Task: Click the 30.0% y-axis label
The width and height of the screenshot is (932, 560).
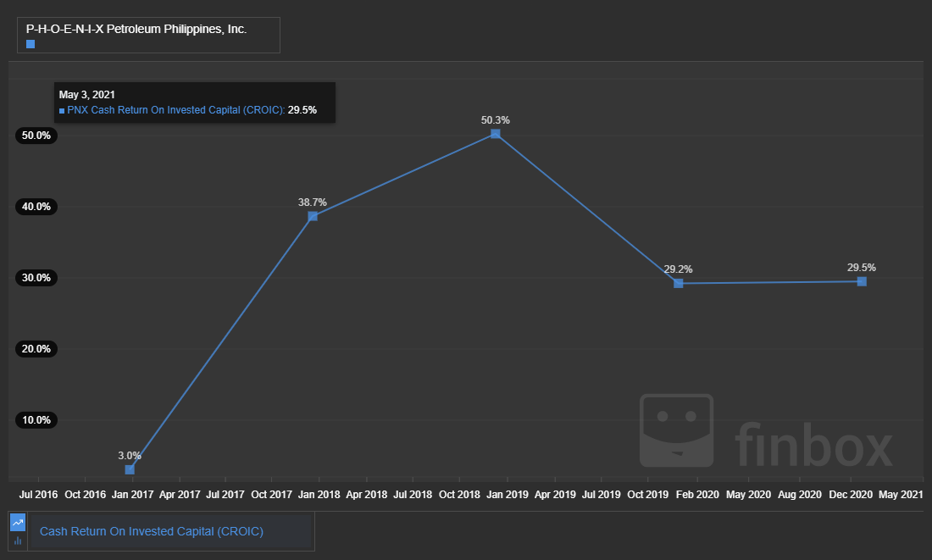Action: [36, 278]
